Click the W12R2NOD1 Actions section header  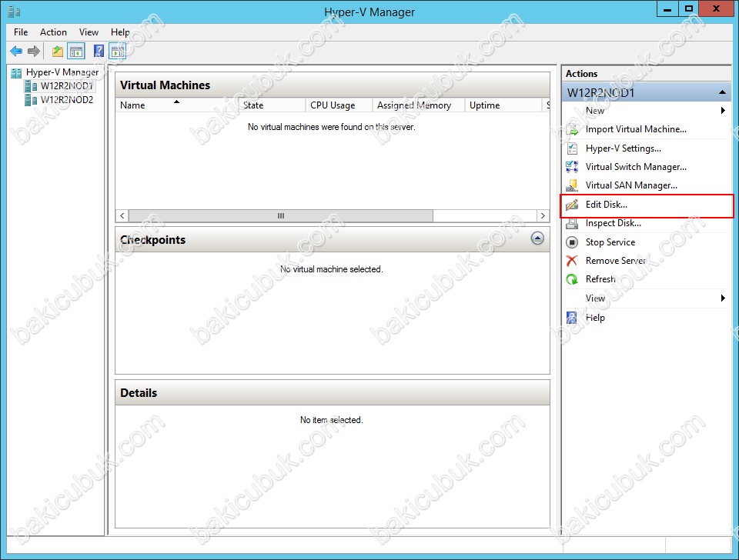[646, 93]
